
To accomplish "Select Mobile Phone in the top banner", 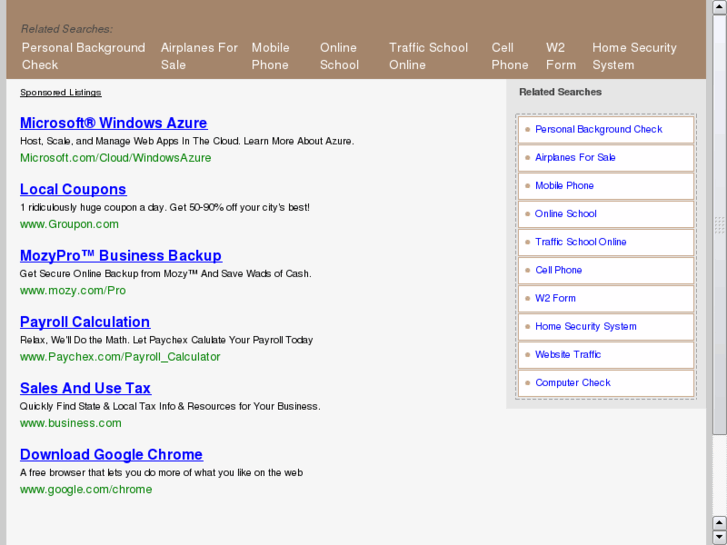I will 270,56.
